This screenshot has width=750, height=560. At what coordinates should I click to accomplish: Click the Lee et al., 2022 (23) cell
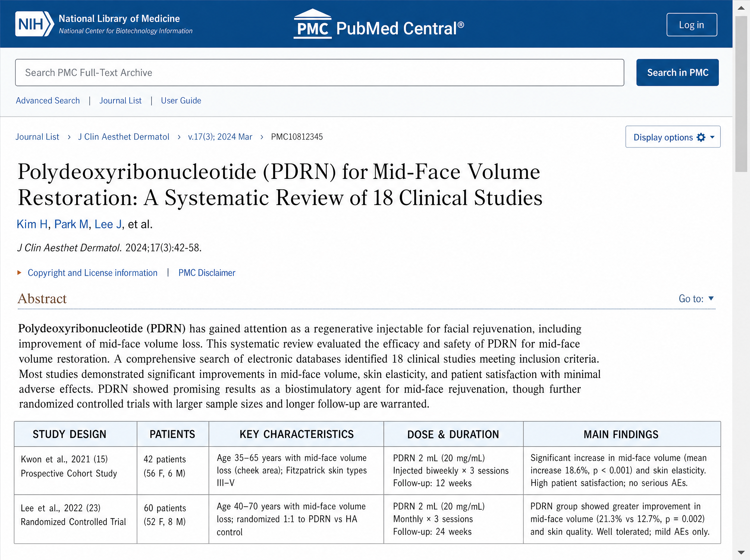coord(75,519)
